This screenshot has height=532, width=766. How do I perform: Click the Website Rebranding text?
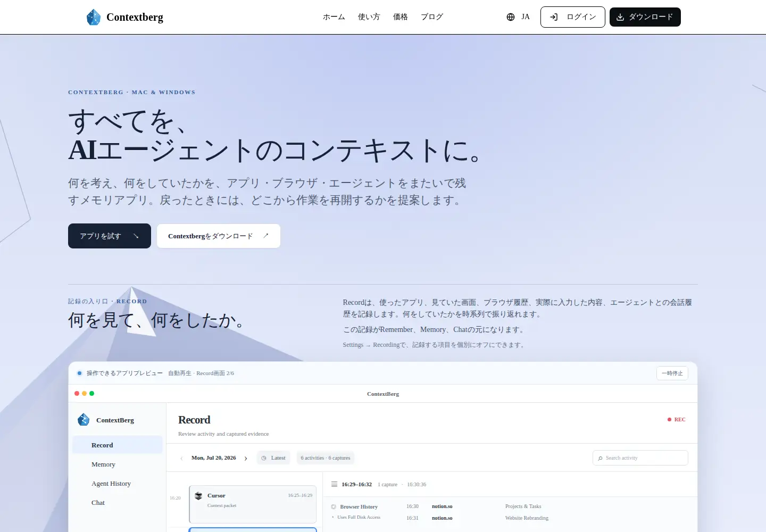tap(527, 518)
